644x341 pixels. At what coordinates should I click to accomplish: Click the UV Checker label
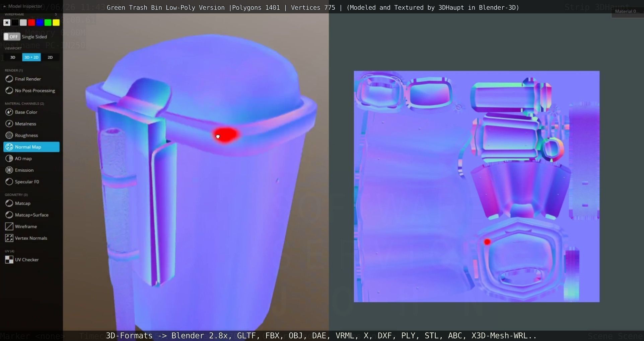(27, 260)
